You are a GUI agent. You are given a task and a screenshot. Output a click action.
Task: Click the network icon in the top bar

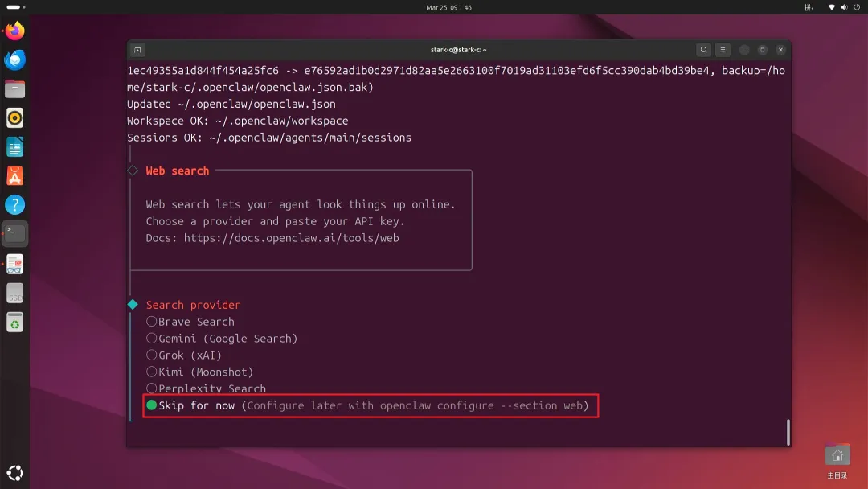(832, 7)
